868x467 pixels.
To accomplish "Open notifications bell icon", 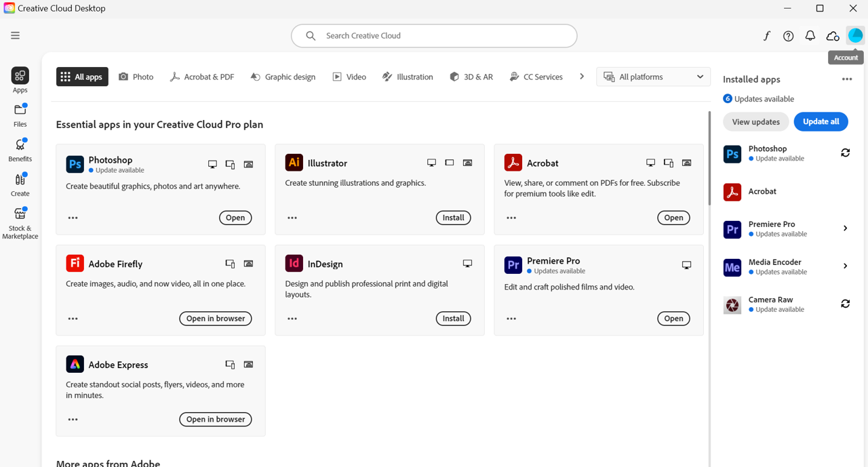I will click(810, 37).
